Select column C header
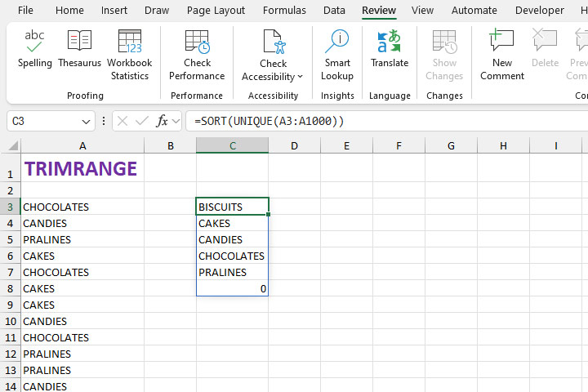The width and height of the screenshot is (588, 392). [233, 145]
